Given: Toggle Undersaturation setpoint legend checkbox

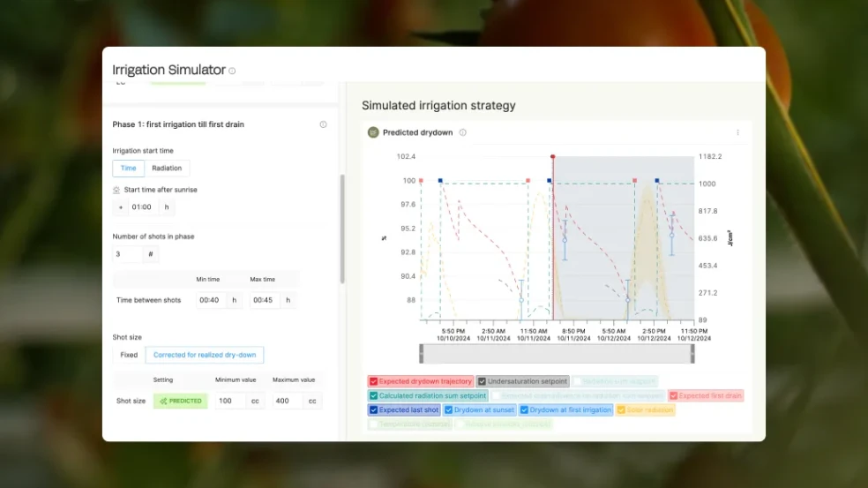Looking at the screenshot, I should pos(482,382).
